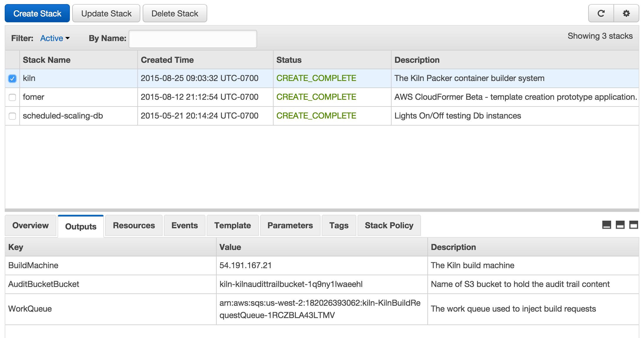Check the scheduled-scaling-db stack checkbox
The height and width of the screenshot is (338, 644).
tap(12, 116)
